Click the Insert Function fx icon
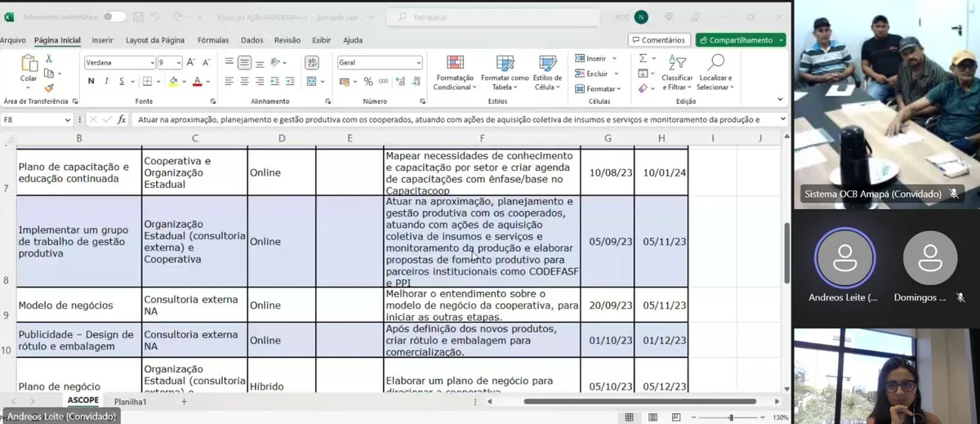This screenshot has height=424, width=980. coord(122,119)
